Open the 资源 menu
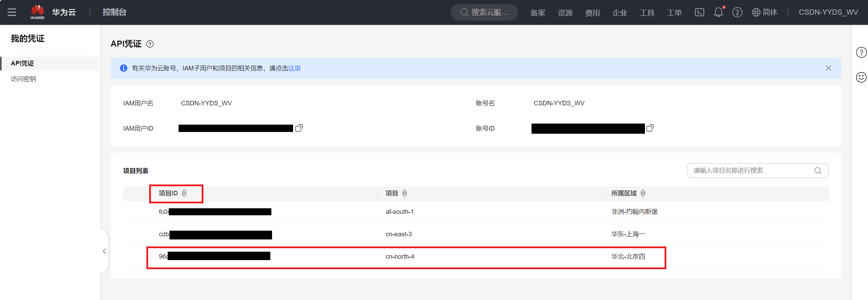The image size is (868, 300). (x=565, y=13)
